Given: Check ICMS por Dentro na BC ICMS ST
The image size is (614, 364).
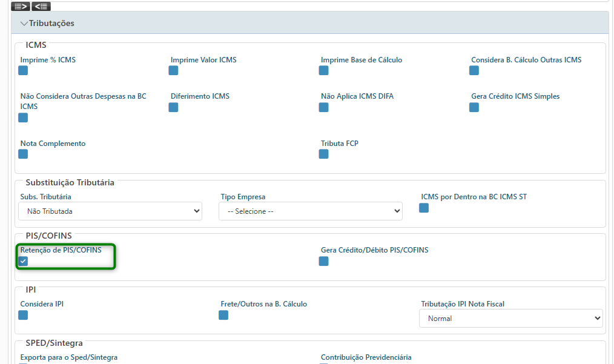Looking at the screenshot, I should (x=424, y=208).
